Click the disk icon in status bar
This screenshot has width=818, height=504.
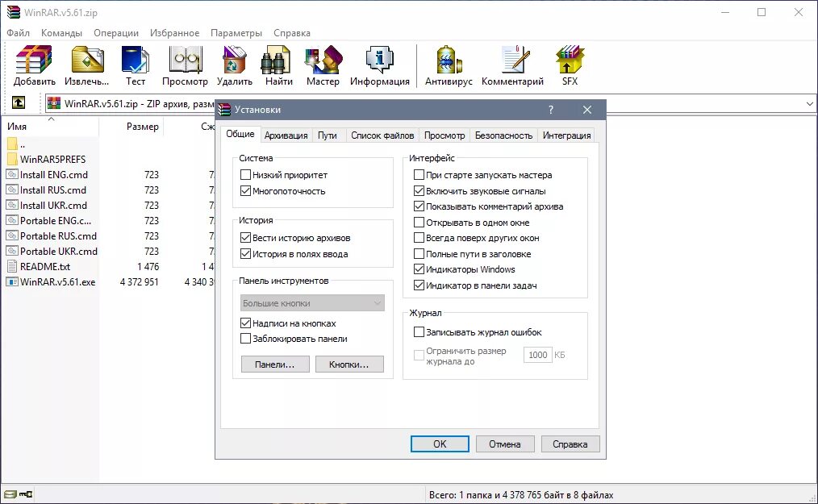click(x=10, y=494)
